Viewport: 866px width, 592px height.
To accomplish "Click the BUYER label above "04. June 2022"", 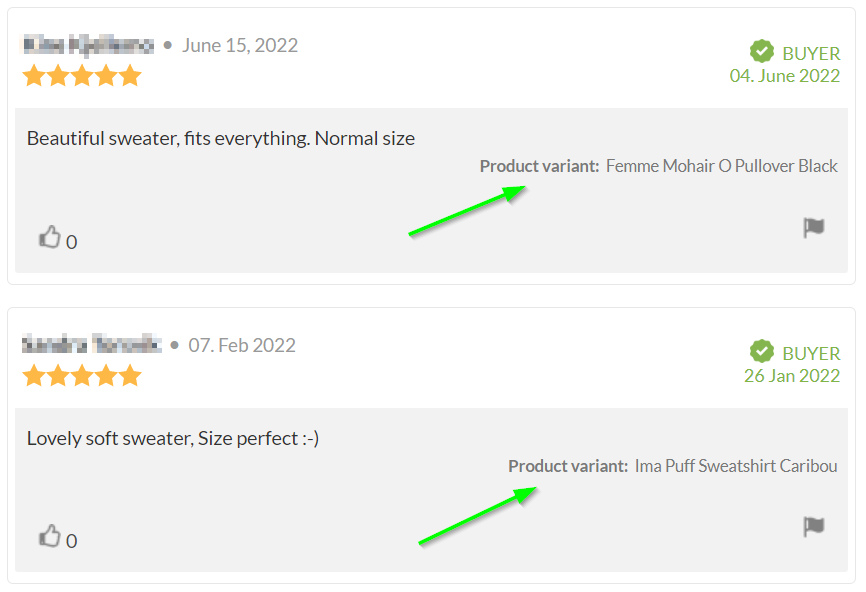I will [811, 53].
